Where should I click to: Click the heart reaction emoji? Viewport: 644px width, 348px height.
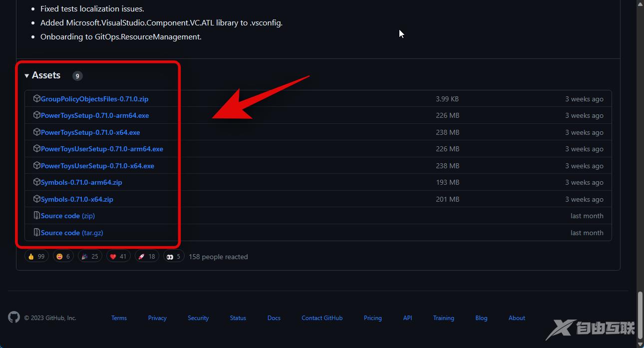[113, 257]
